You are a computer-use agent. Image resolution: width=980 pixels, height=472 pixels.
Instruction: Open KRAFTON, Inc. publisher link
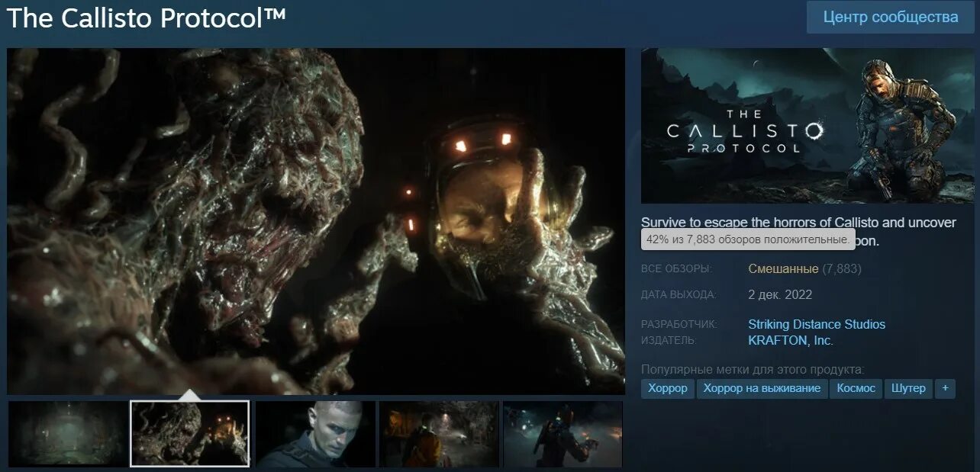pyautogui.click(x=791, y=340)
